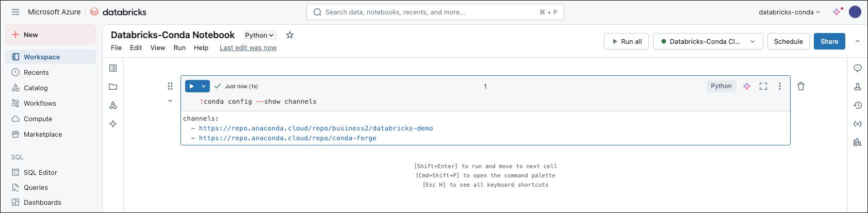Delete the cell with trash icon
Image resolution: width=868 pixels, height=213 pixels.
click(801, 86)
